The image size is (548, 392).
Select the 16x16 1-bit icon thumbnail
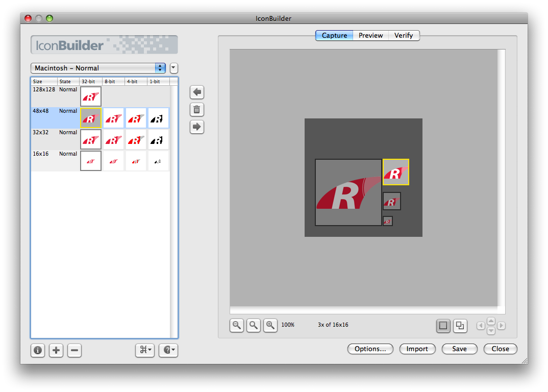point(158,161)
